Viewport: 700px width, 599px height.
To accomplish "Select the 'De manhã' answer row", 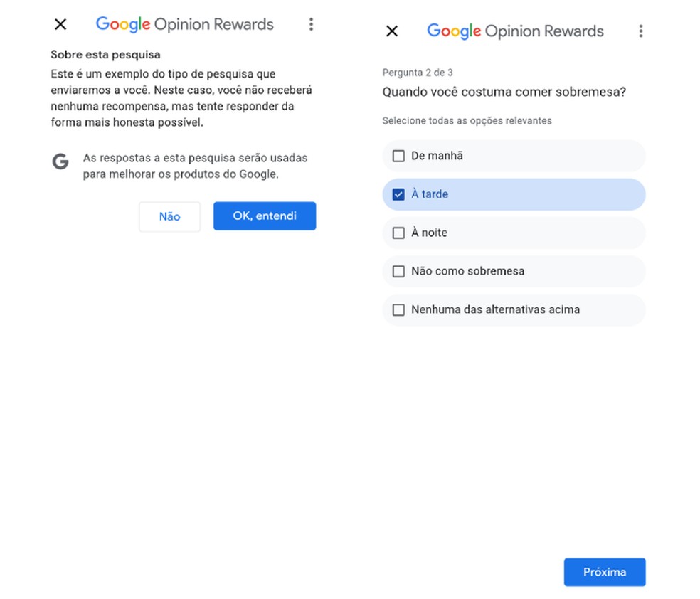I will coord(514,156).
